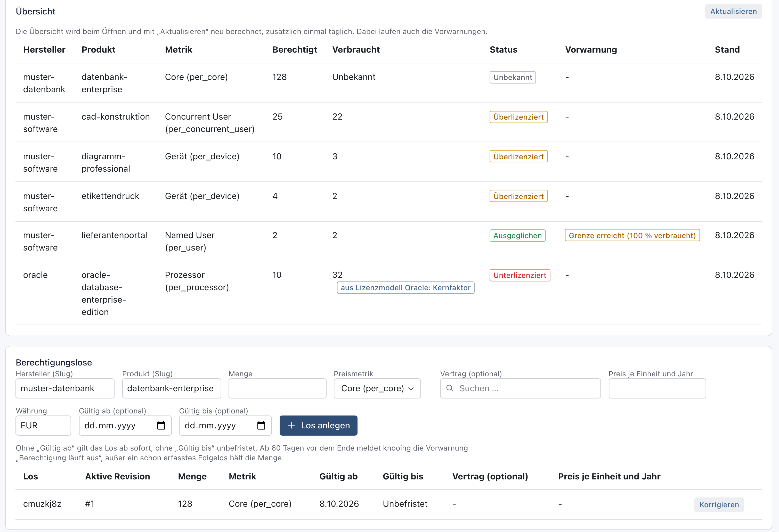Click the Ausgeglichen status badge

coord(517,236)
